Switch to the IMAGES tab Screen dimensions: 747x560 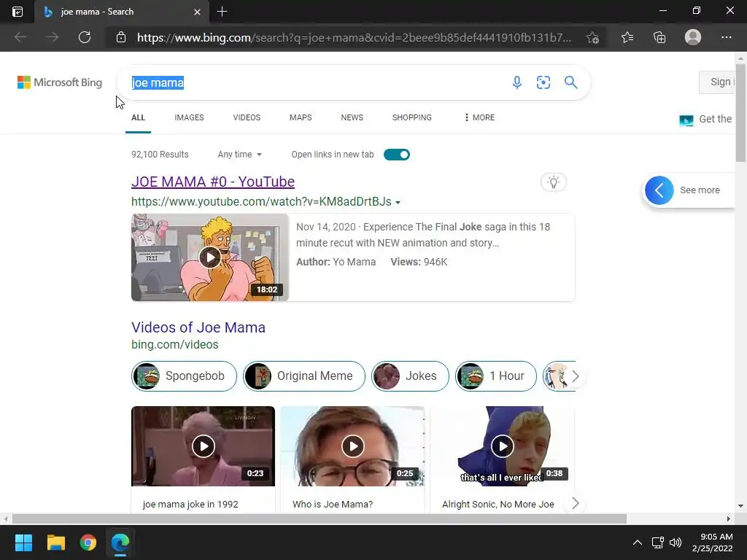coord(189,117)
